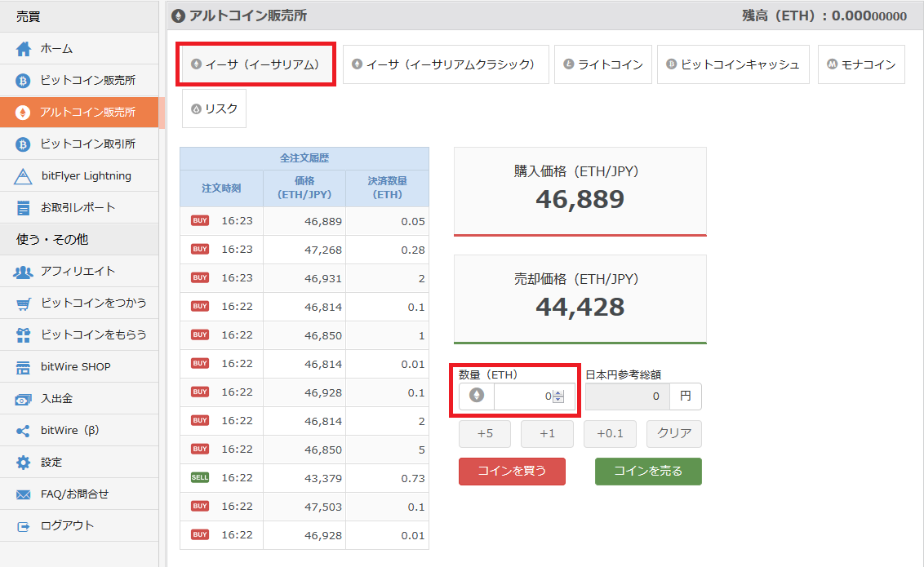Switch to the リスク tab
Viewport: 924px width, 567px height.
[214, 109]
